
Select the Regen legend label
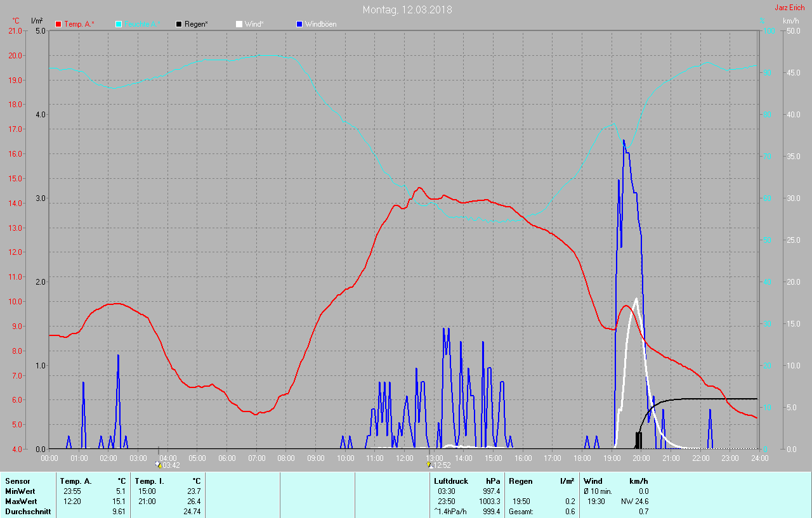(197, 24)
